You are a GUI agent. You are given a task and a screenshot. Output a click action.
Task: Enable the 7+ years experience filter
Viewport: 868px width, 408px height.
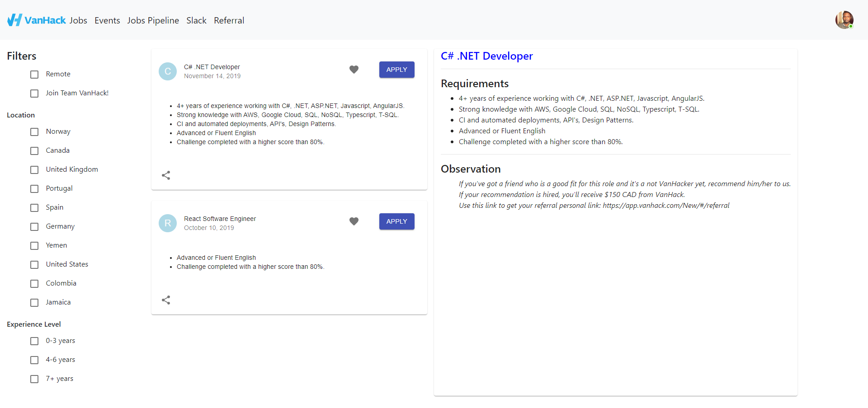click(x=34, y=379)
